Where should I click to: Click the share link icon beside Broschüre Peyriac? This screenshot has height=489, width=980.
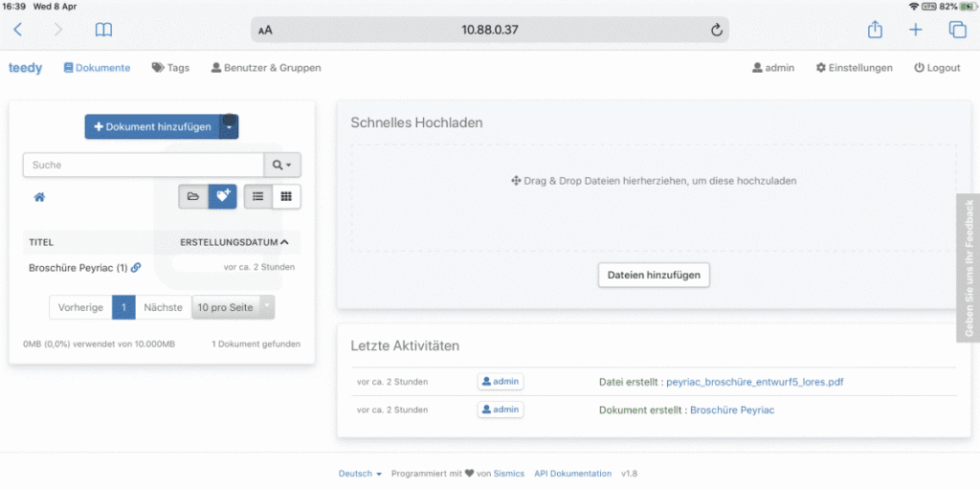pyautogui.click(x=136, y=268)
